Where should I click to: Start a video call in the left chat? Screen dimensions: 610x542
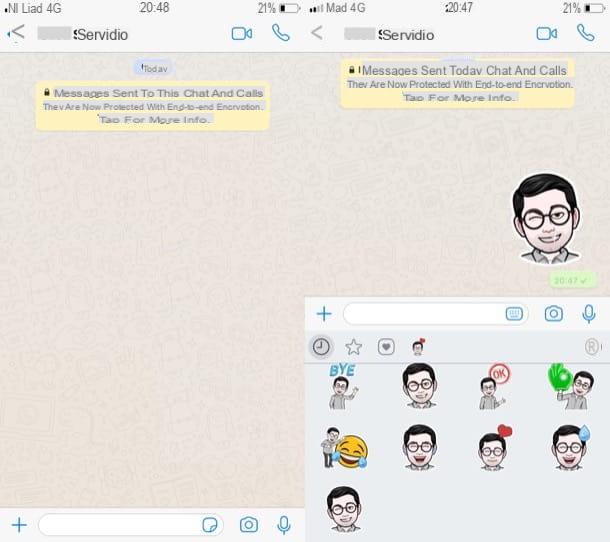242,34
